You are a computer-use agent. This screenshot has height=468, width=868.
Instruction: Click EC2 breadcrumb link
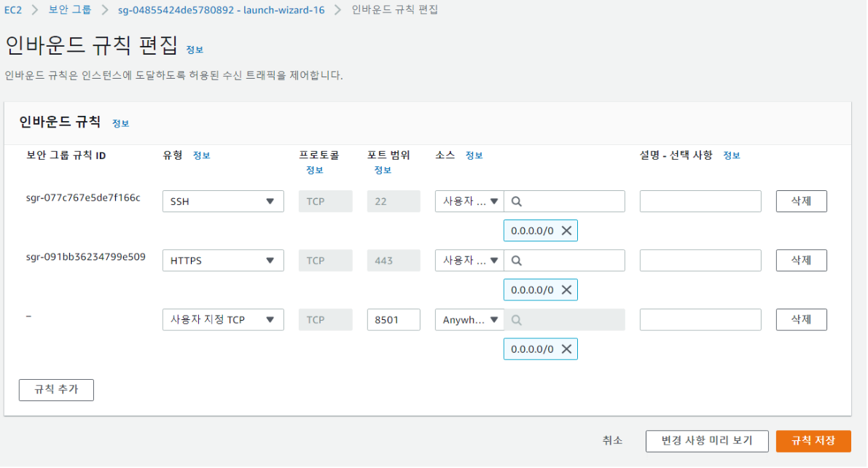(13, 10)
